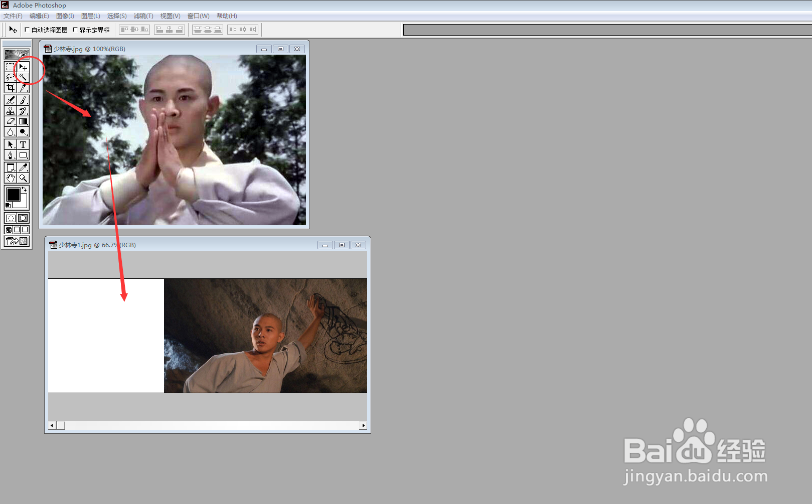Enable the 自动选择图层 checkbox
Viewport: 812px width, 504px height.
click(27, 30)
